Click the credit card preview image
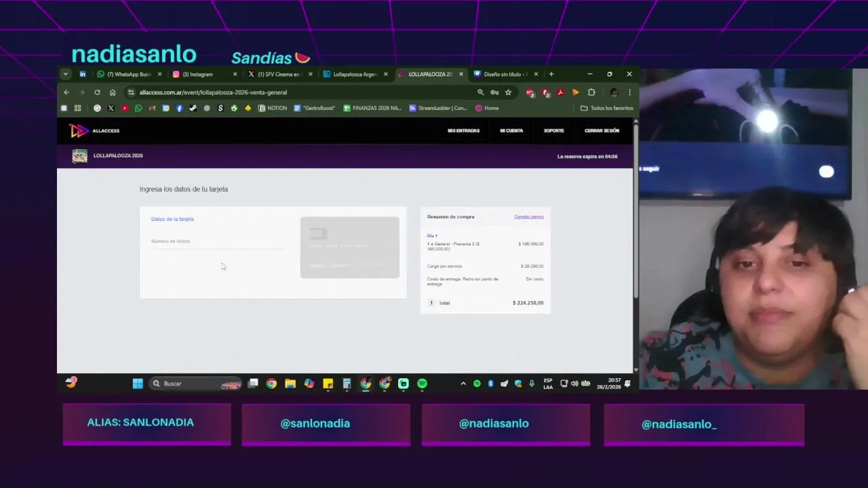 click(350, 247)
